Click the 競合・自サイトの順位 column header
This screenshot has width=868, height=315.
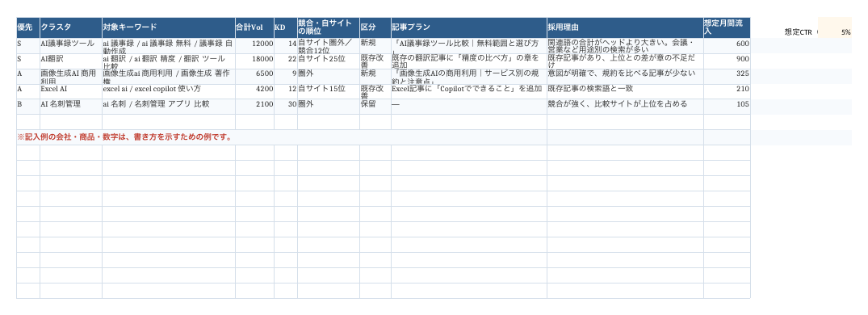pyautogui.click(x=329, y=27)
